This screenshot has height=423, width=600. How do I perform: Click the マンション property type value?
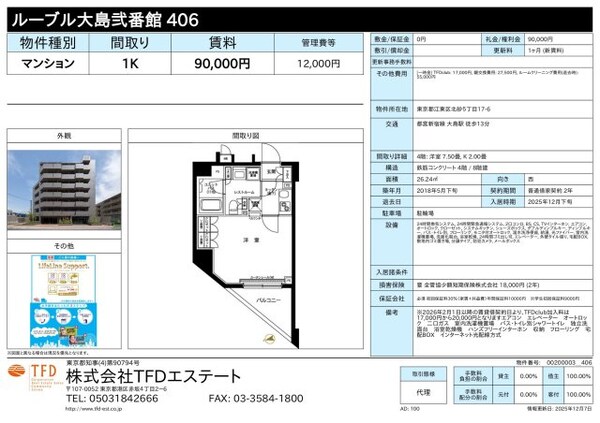tap(48, 64)
